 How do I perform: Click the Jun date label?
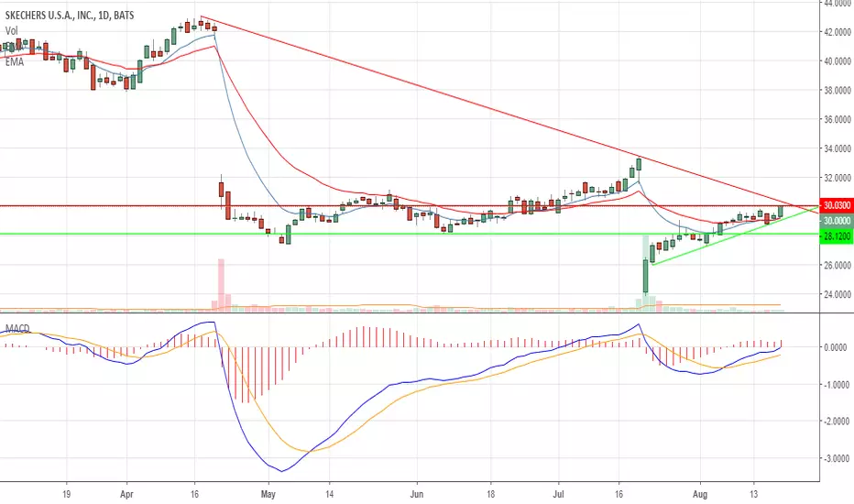pos(417,494)
